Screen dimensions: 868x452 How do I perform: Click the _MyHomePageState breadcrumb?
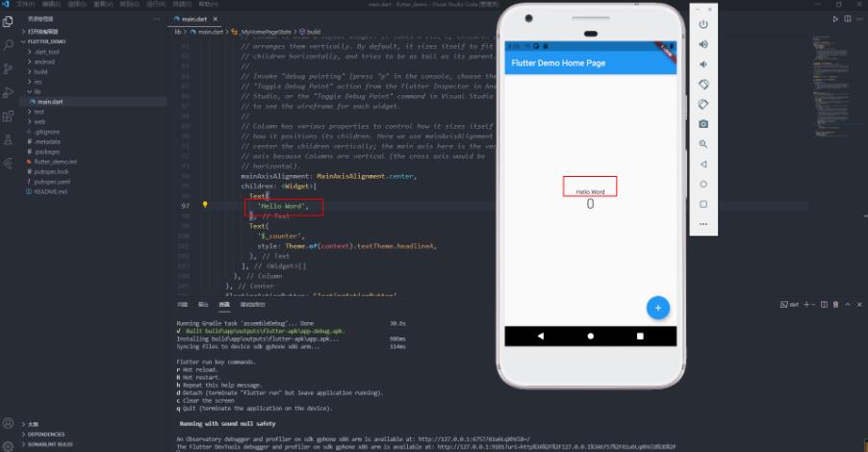tap(266, 32)
